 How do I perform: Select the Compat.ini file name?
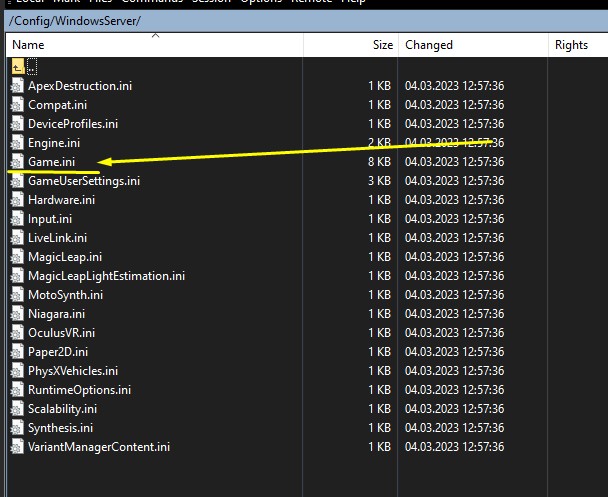[56, 105]
